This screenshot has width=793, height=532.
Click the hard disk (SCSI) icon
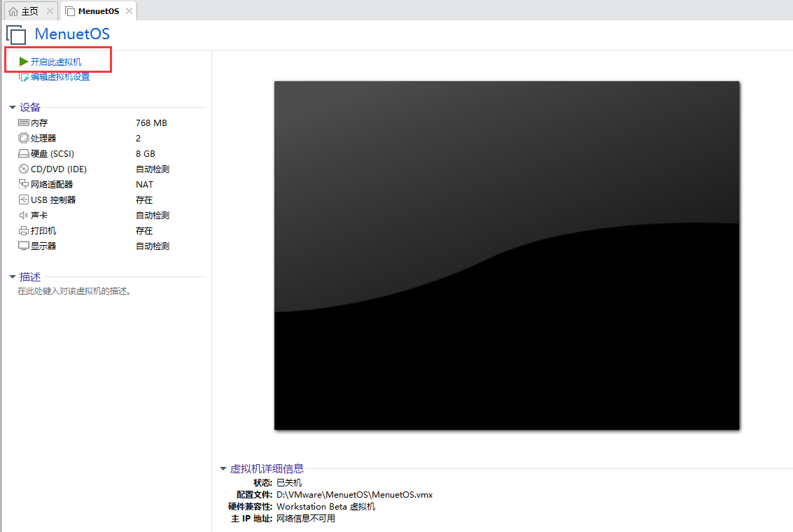(x=24, y=154)
